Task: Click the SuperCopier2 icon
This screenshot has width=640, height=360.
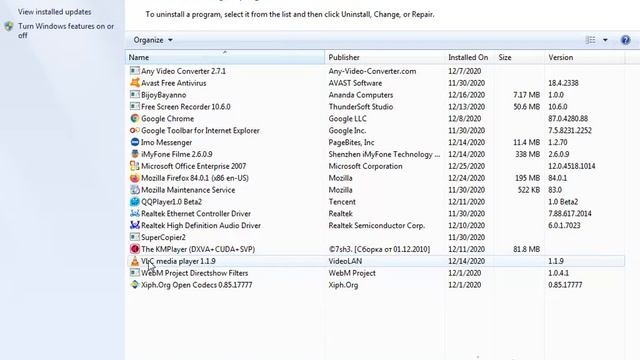Action: point(135,237)
